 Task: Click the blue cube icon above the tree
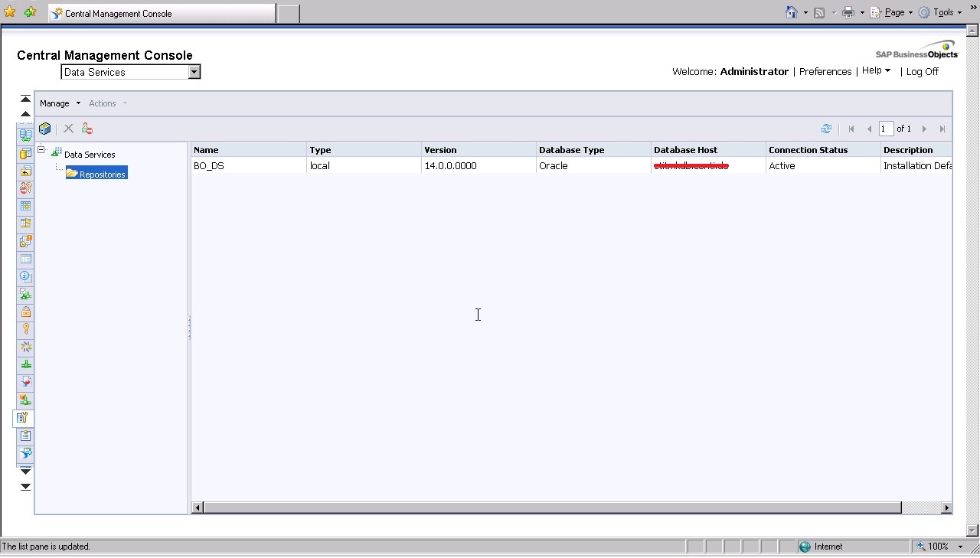coord(44,128)
